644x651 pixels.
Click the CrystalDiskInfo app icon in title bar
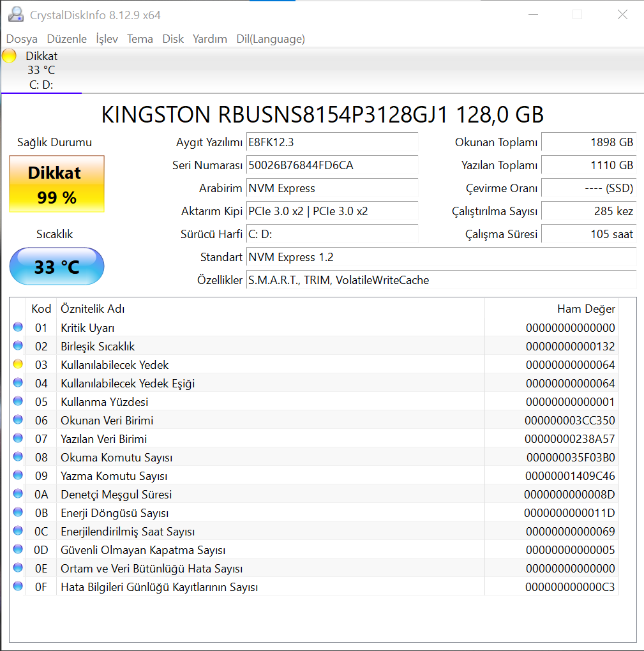[16, 15]
